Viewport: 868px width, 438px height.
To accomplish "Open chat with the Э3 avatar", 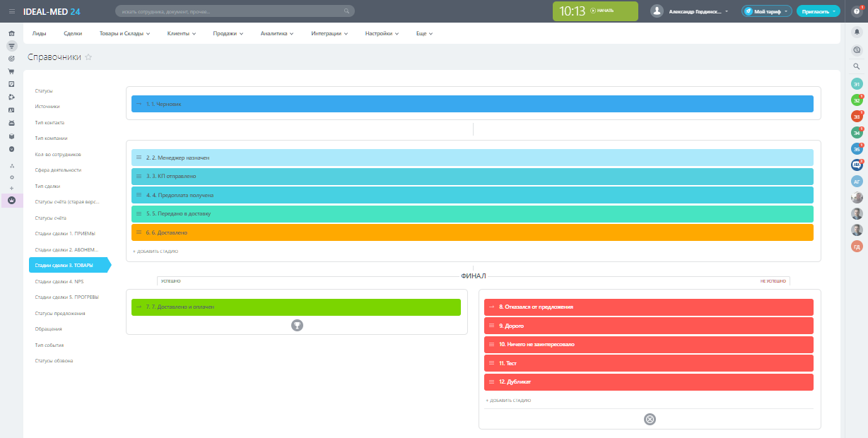I will tap(857, 116).
